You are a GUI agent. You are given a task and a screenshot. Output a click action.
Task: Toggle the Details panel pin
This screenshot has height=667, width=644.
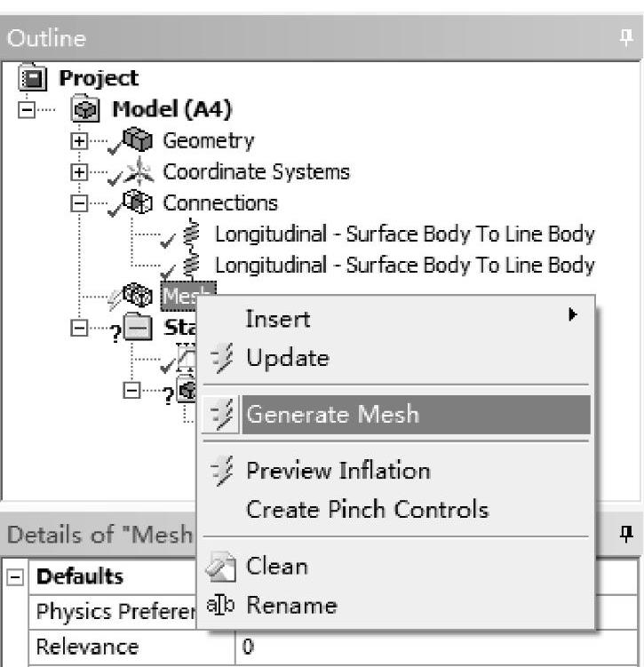coord(625,534)
